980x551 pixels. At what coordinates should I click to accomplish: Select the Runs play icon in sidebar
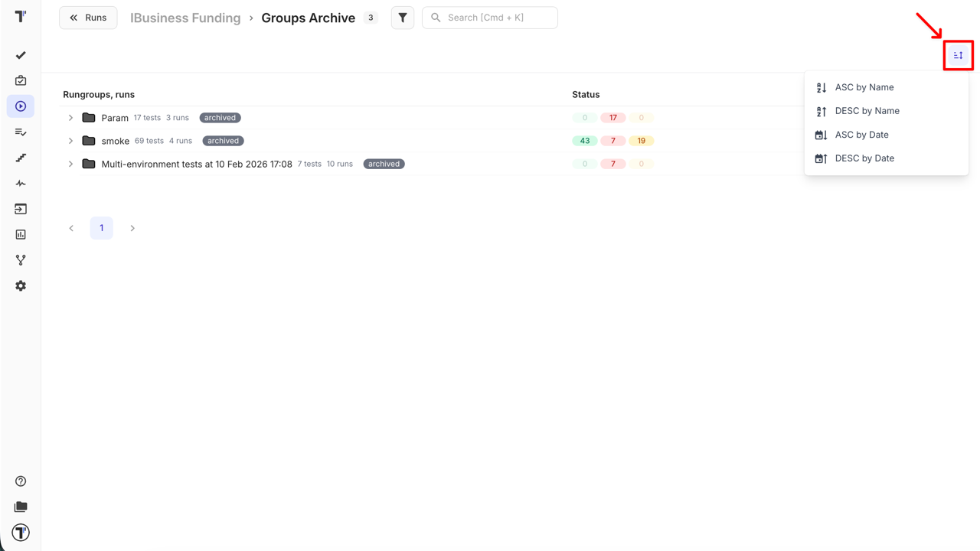click(x=21, y=106)
